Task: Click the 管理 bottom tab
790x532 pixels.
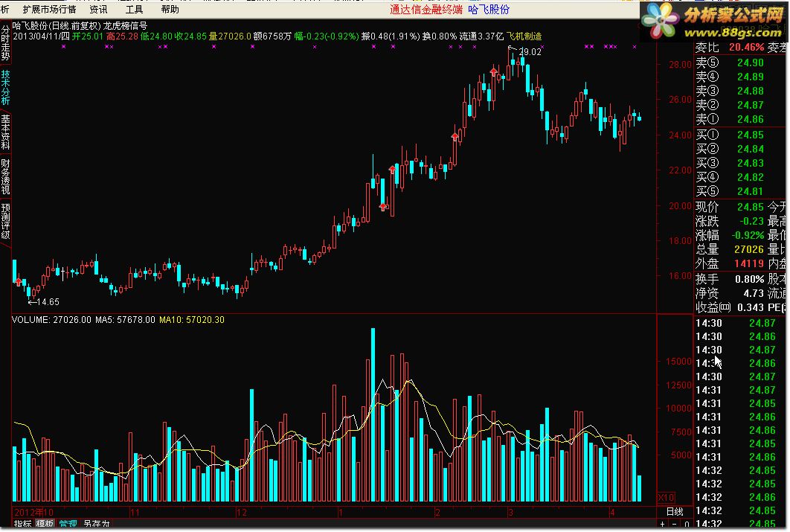Action: [x=68, y=524]
